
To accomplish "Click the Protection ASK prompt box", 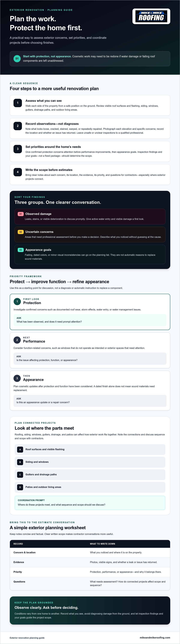I will 90,320.
